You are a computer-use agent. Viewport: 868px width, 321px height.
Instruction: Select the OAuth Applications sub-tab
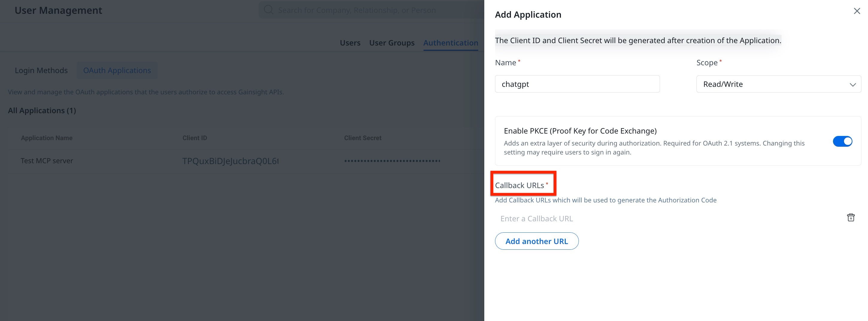117,70
